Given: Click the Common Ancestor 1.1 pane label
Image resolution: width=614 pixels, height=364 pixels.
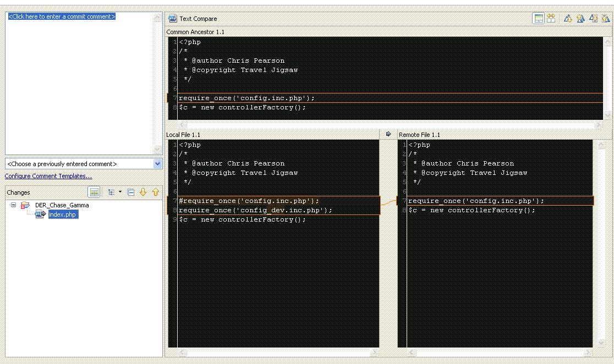Looking at the screenshot, I should click(x=195, y=32).
